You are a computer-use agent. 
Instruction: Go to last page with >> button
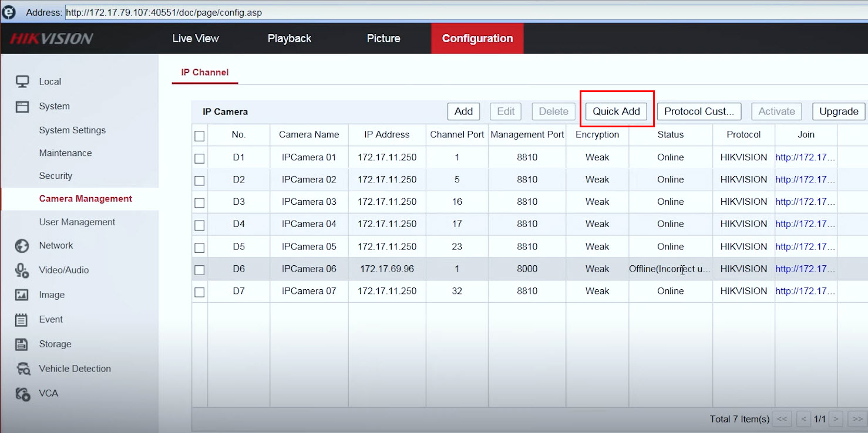pyautogui.click(x=857, y=419)
